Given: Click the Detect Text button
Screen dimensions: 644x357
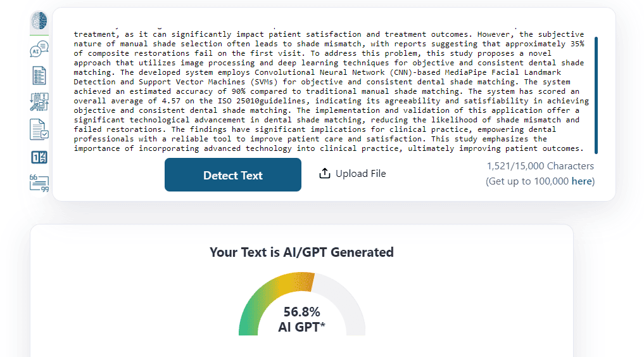Looking at the screenshot, I should 233,175.
